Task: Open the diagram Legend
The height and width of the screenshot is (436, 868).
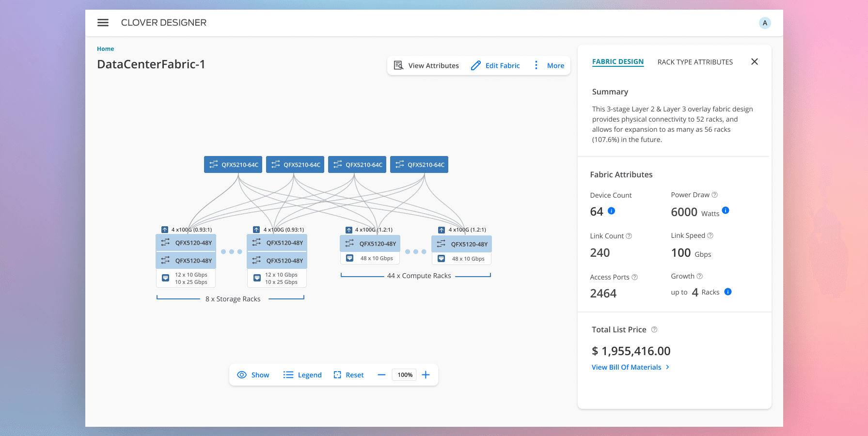Action: [x=302, y=375]
